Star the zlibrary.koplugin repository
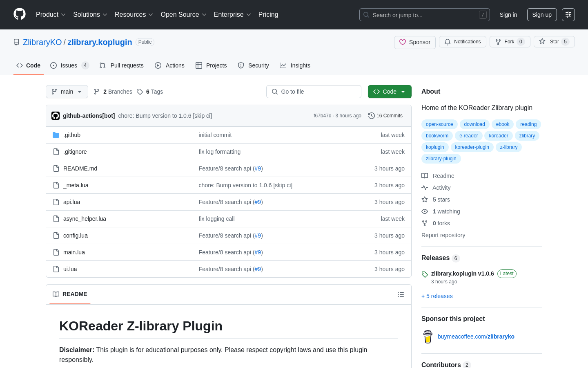 point(554,42)
